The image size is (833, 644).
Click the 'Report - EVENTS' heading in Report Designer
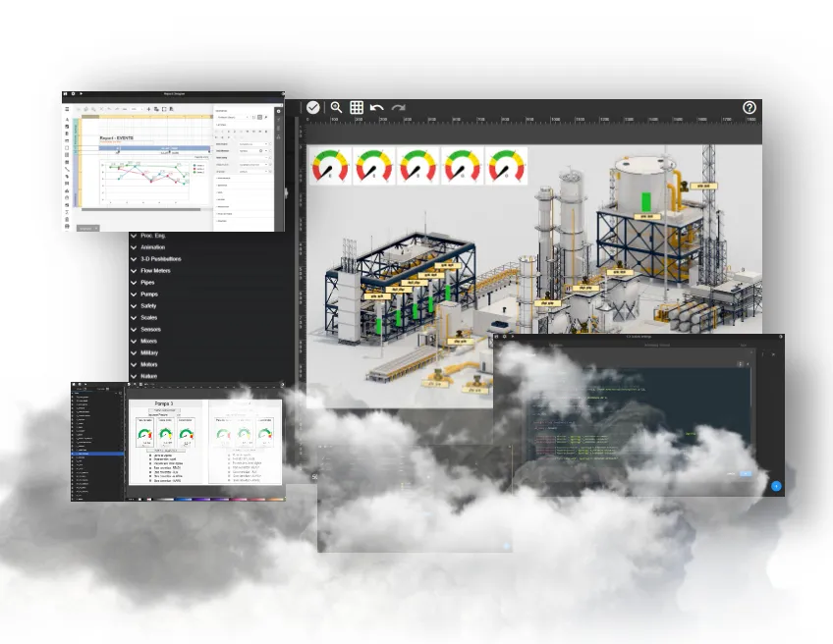[116, 138]
